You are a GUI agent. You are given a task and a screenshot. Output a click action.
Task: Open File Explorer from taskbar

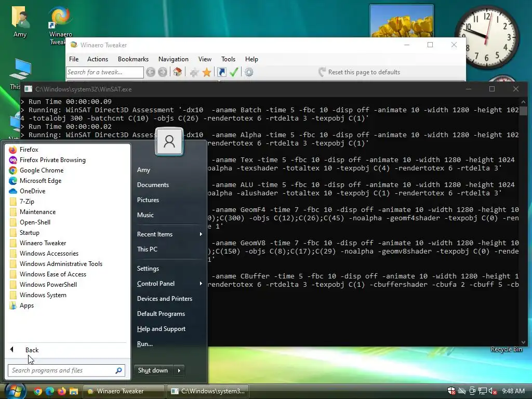click(74, 391)
